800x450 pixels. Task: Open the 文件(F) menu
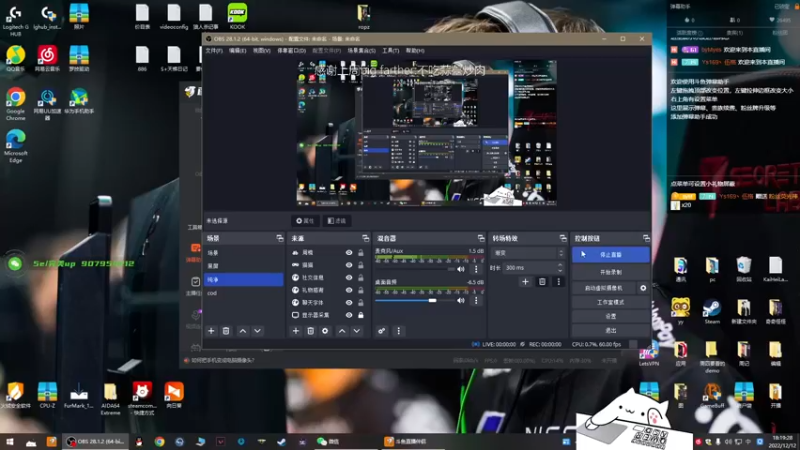(x=214, y=51)
